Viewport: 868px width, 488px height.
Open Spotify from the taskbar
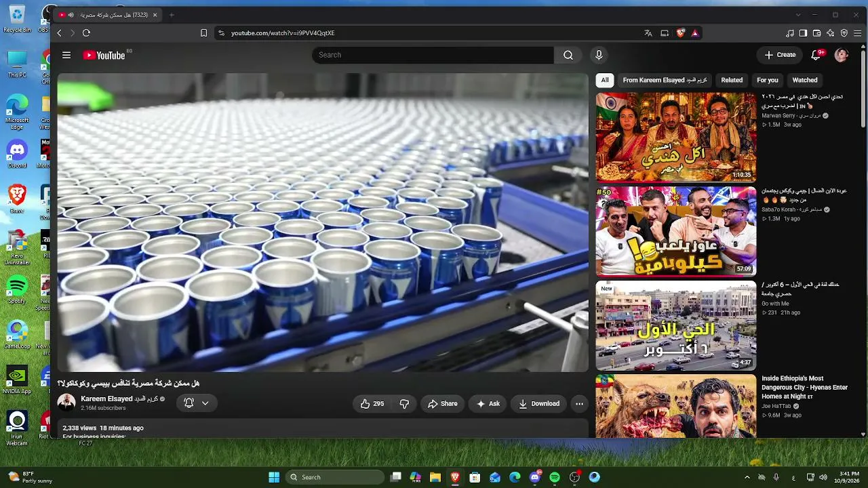[x=555, y=477]
